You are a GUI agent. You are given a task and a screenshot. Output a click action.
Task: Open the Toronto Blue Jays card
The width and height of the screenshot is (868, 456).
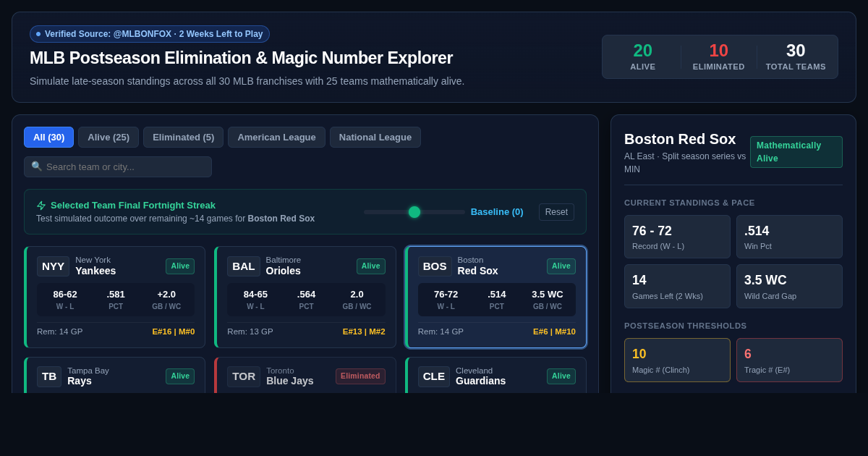[305, 375]
